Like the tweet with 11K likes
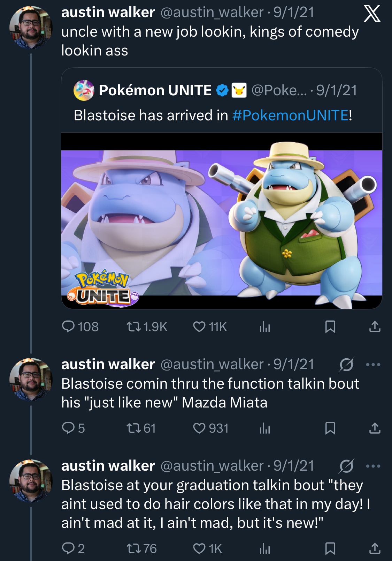 [x=199, y=327]
